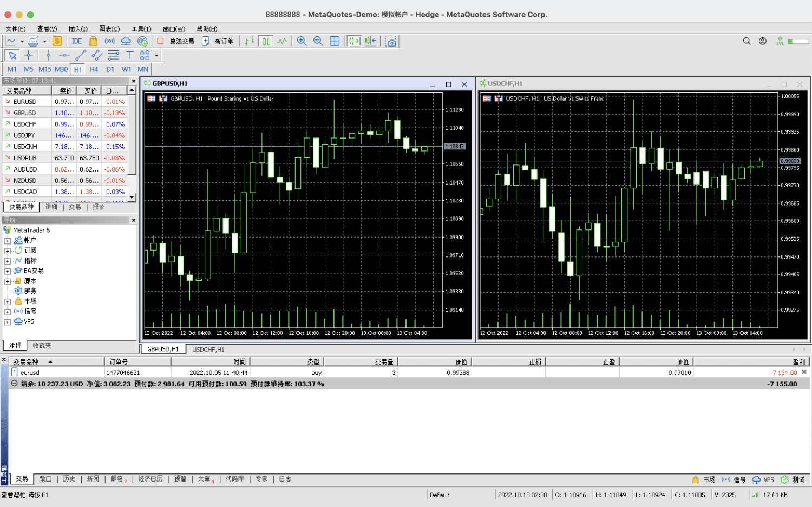Open the 图表(C) menu

(x=109, y=29)
